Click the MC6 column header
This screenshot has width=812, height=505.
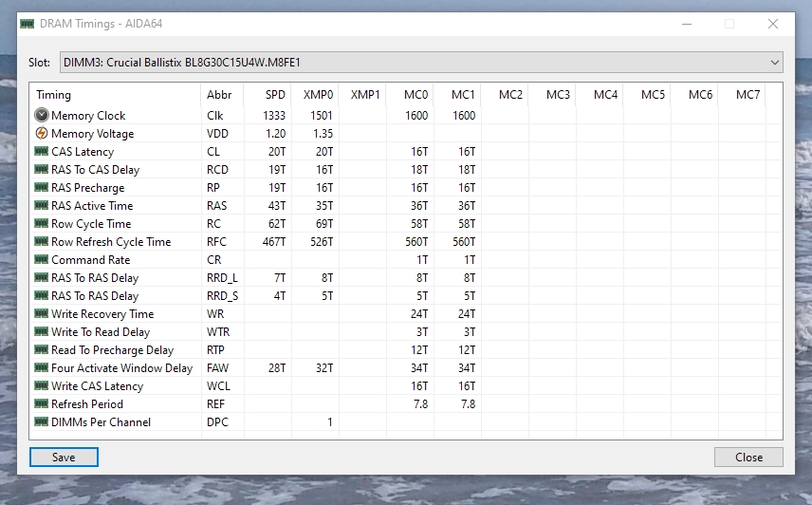(x=694, y=95)
